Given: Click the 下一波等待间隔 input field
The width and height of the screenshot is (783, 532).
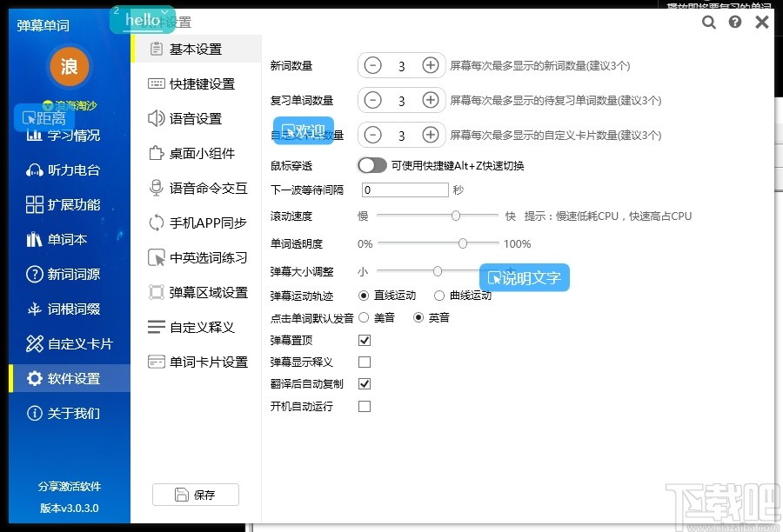Looking at the screenshot, I should (x=404, y=190).
